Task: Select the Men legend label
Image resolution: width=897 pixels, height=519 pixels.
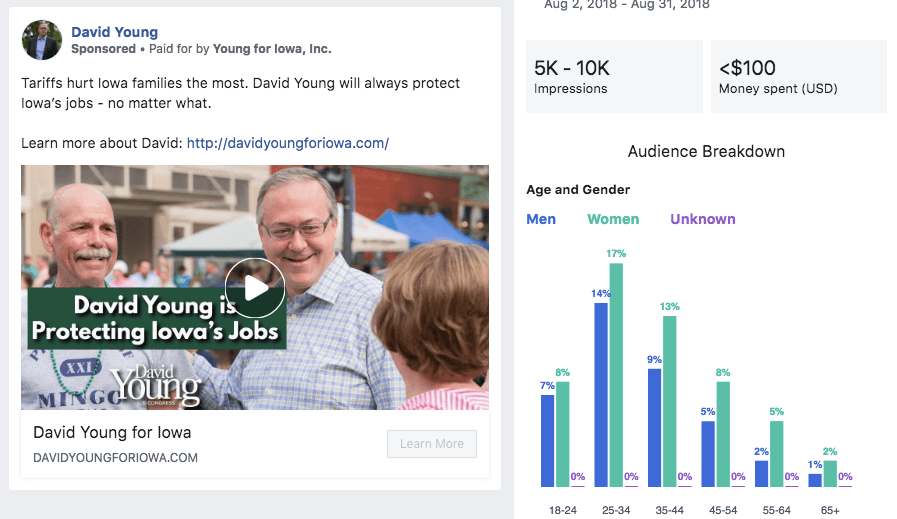Action: pos(541,219)
